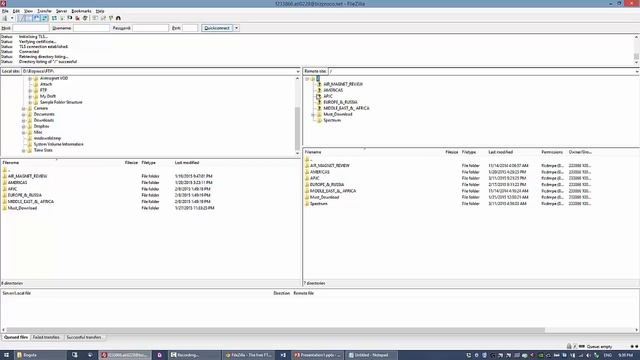Viewport: 640px width, 360px height.
Task: Click the Refresh file lists toolbar icon
Action: 54,18
